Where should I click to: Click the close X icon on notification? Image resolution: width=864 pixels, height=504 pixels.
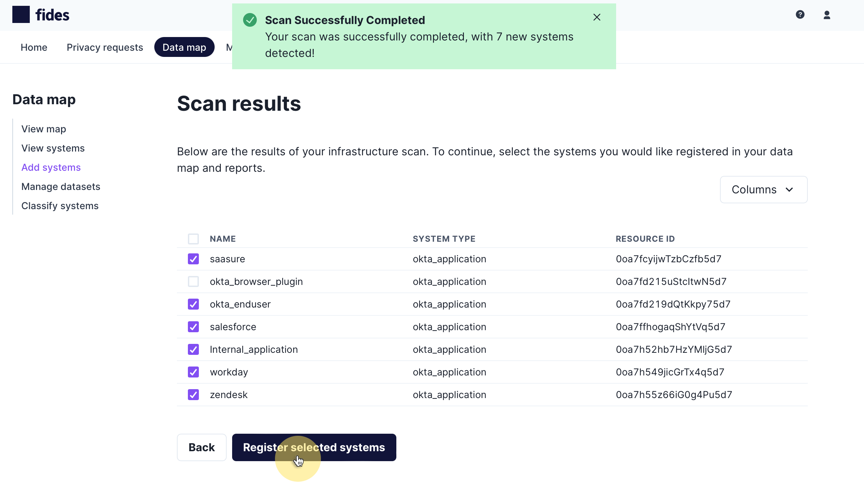coord(597,17)
